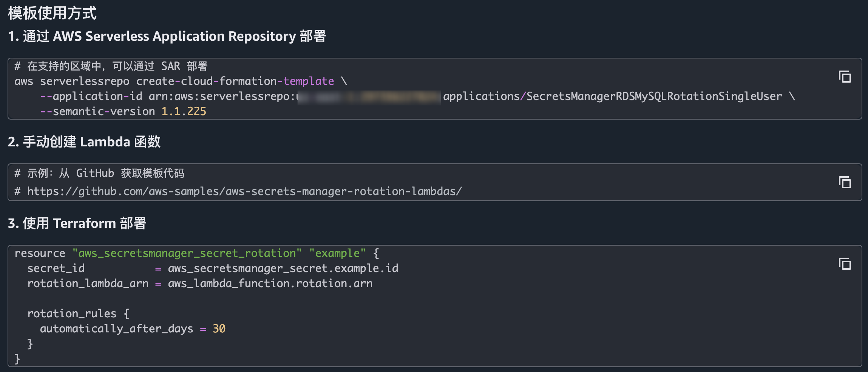Select the secret_id line in Terraform code
This screenshot has height=372, width=868.
coord(213,268)
